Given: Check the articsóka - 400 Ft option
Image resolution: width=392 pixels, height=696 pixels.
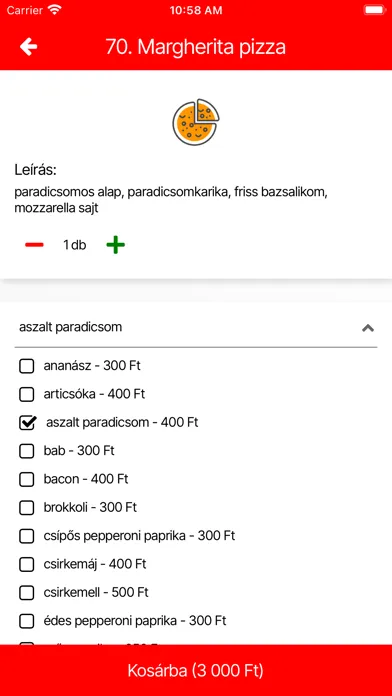Looking at the screenshot, I should tap(27, 394).
